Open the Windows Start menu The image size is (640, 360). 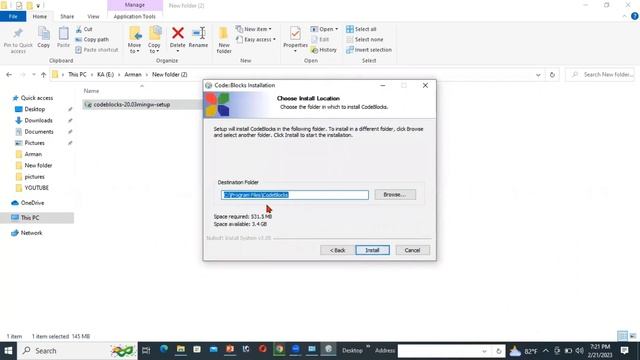8,351
